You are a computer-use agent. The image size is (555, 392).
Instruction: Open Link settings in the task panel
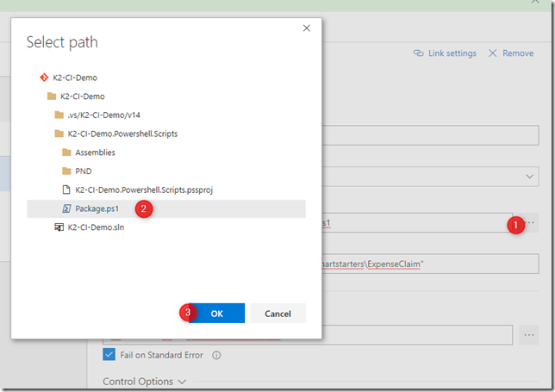pos(452,53)
